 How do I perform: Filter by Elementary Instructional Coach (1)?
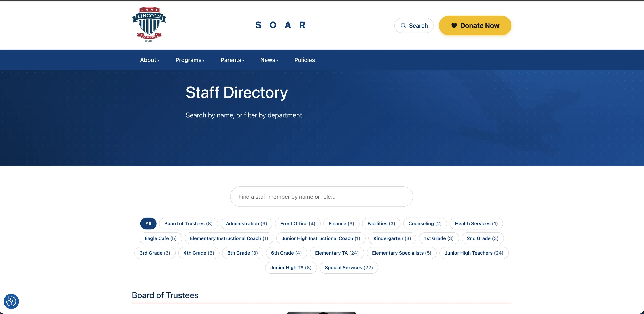(229, 238)
